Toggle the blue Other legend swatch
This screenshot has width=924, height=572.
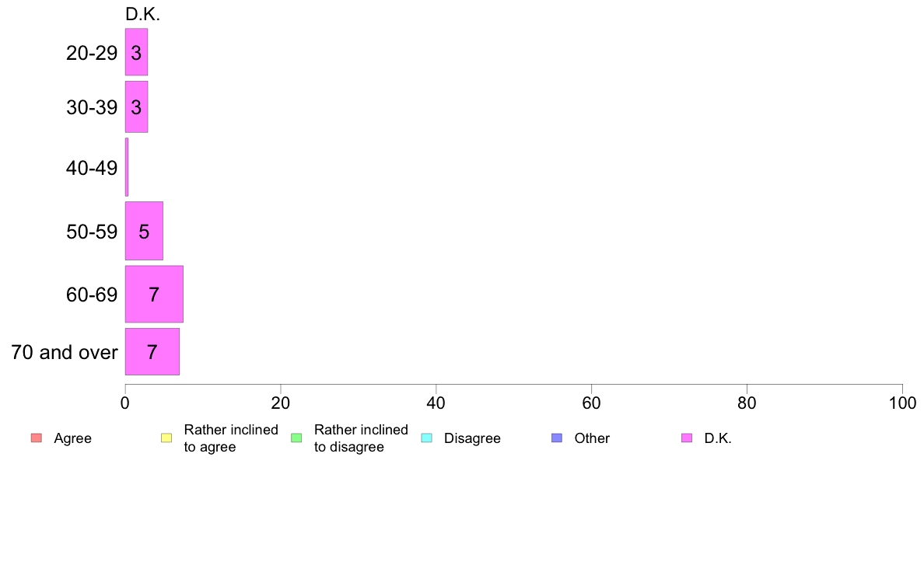point(556,438)
